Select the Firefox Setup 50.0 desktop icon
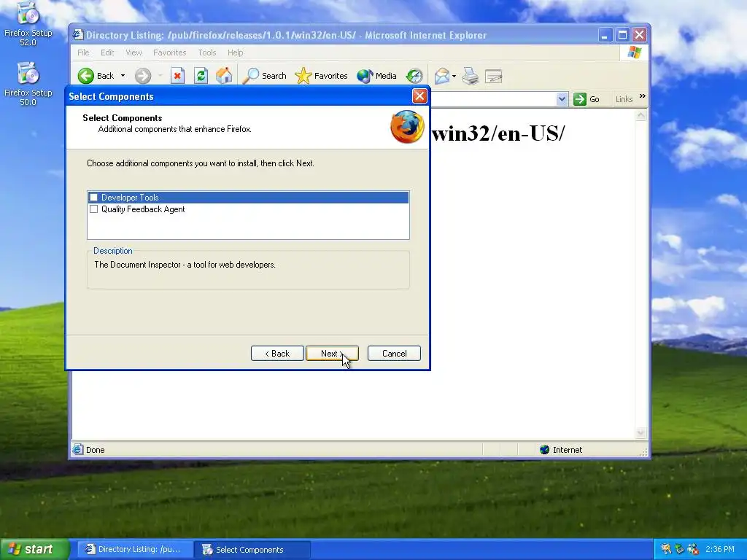 tap(28, 84)
